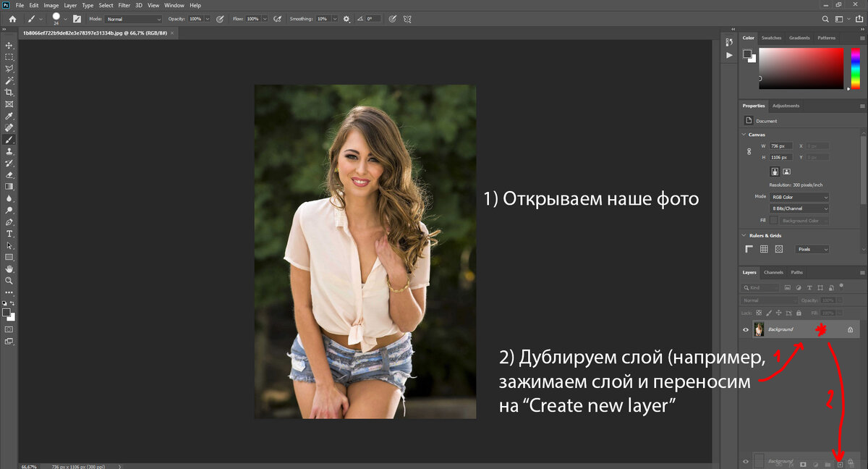Switch to the Channels tab
868x469 pixels.
pos(773,273)
